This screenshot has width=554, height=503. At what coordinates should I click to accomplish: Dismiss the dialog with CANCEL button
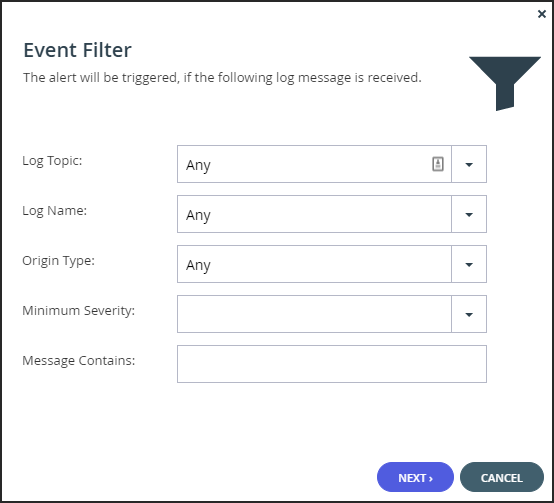502,477
